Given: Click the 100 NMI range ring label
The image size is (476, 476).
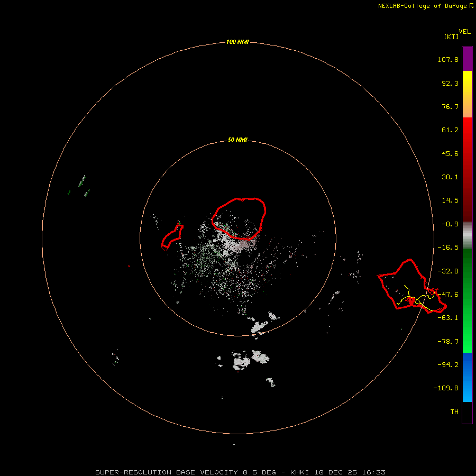Looking at the screenshot, I should 237,42.
